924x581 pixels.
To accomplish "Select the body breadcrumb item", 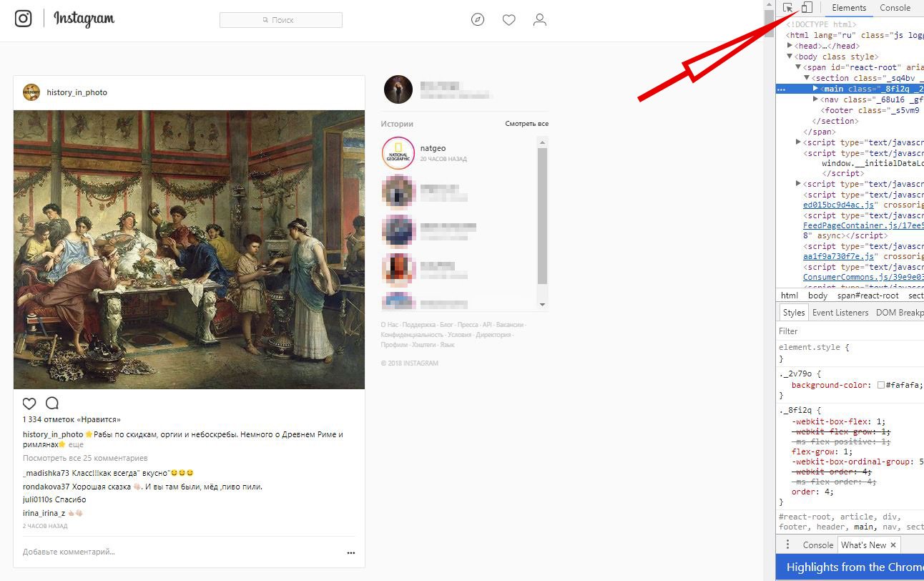I will coord(817,296).
